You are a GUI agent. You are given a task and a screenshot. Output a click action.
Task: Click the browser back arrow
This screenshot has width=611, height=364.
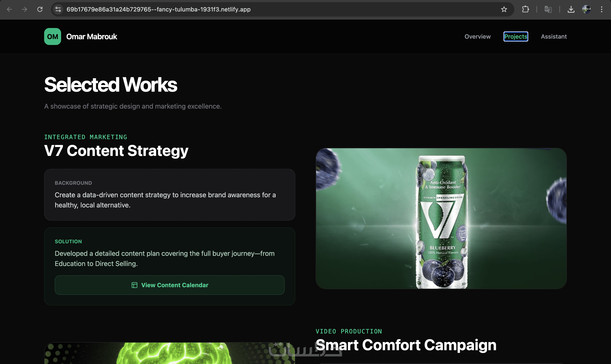click(9, 9)
